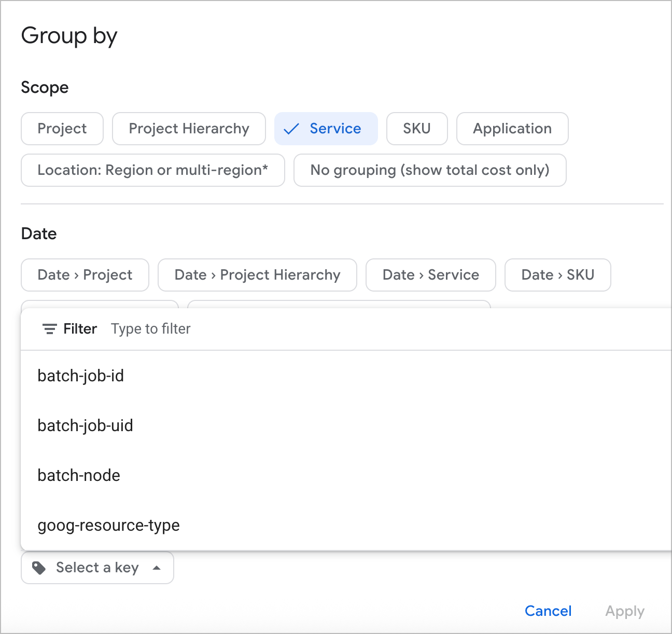Viewport: 672px width, 634px height.
Task: Select batch-job-id from the key list
Action: (80, 376)
